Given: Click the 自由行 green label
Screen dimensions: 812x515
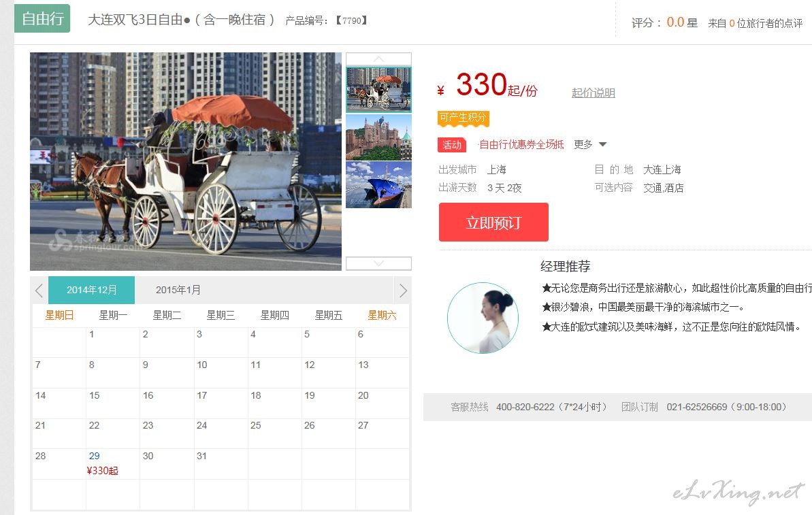Looking at the screenshot, I should coord(42,18).
